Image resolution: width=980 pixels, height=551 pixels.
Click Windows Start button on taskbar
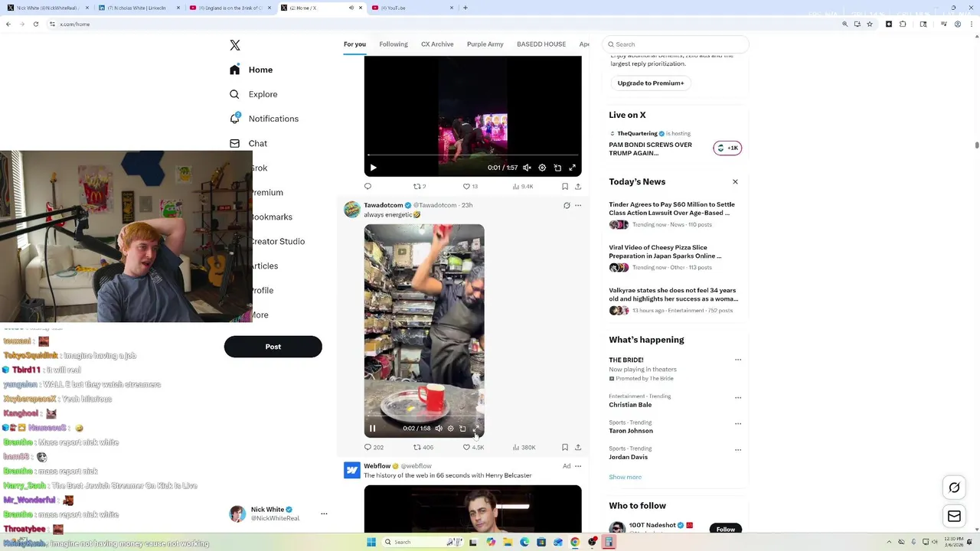click(x=371, y=542)
